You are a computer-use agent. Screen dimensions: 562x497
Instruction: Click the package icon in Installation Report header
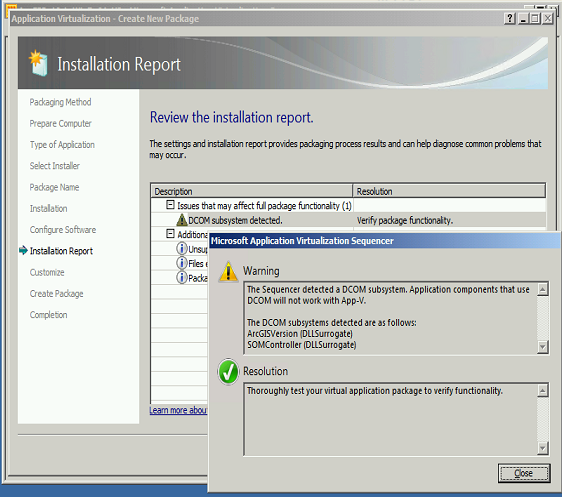point(38,63)
